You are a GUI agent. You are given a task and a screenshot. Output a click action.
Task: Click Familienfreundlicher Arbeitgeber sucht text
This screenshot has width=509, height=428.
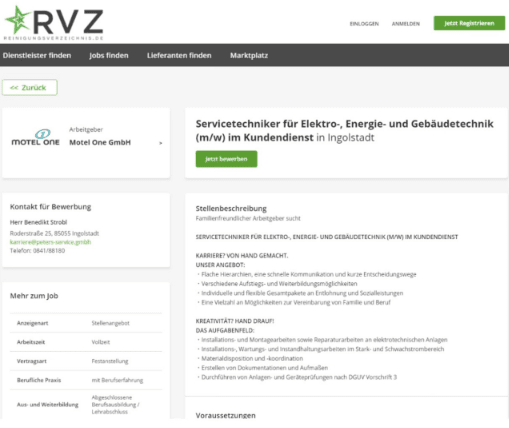pos(248,218)
